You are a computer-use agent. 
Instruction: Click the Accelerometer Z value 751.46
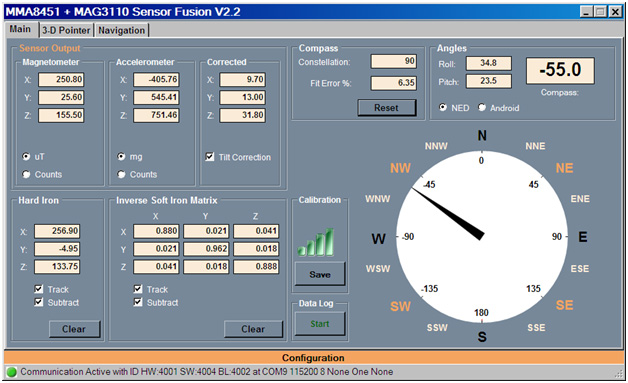coord(156,115)
